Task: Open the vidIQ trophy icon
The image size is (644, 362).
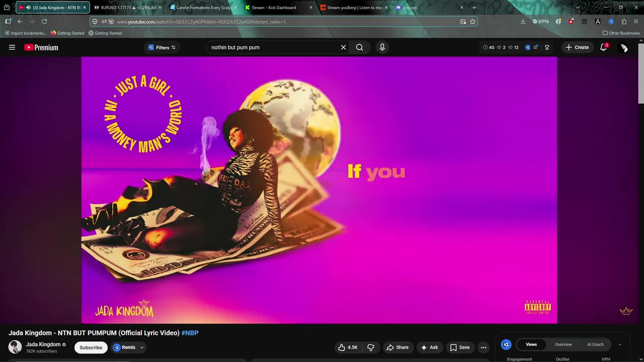Action: (547, 47)
